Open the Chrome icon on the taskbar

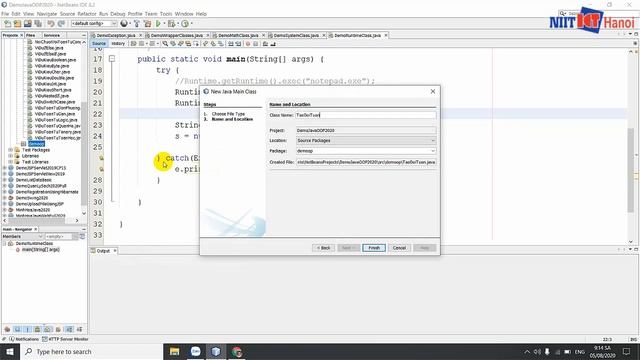point(237,351)
